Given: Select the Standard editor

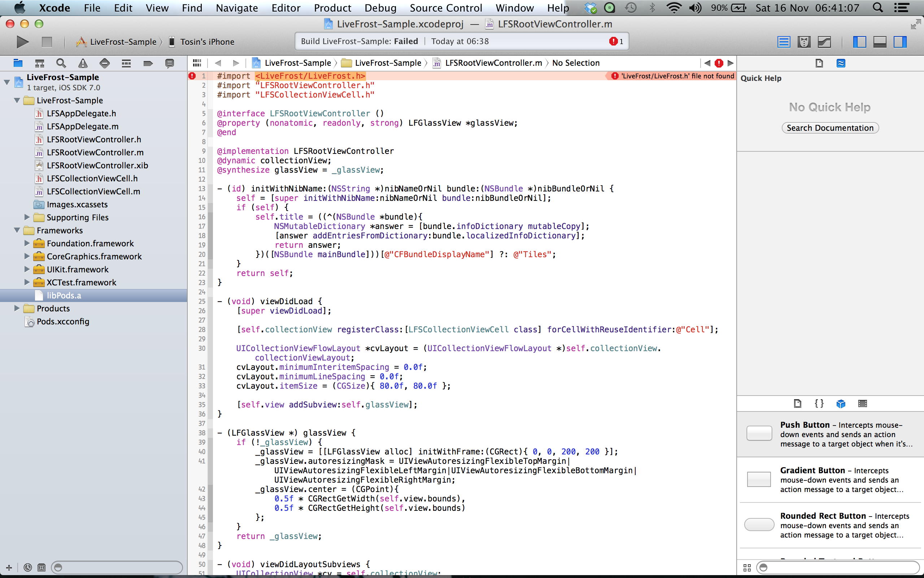Looking at the screenshot, I should tap(784, 42).
